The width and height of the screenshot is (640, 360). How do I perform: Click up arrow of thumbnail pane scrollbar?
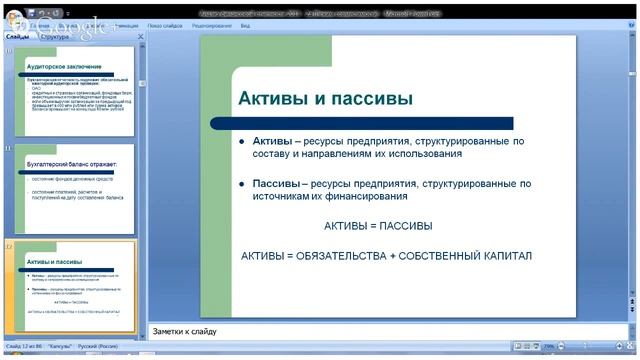(x=142, y=46)
